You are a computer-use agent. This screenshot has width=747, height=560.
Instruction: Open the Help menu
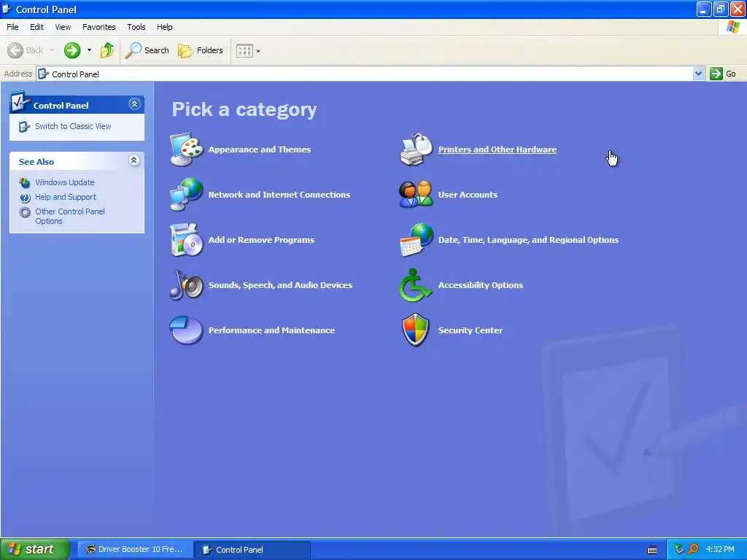pyautogui.click(x=165, y=27)
